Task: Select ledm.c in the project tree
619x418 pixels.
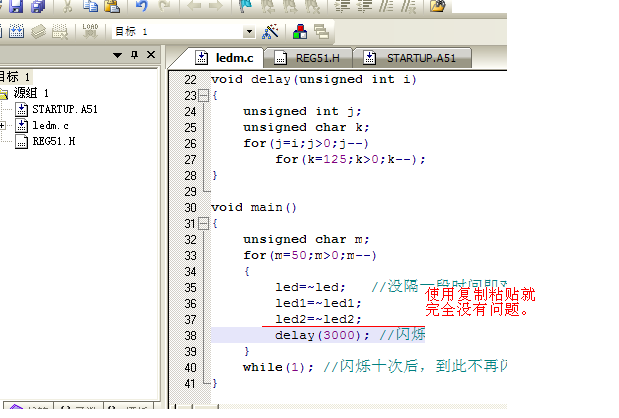Action: 50,126
